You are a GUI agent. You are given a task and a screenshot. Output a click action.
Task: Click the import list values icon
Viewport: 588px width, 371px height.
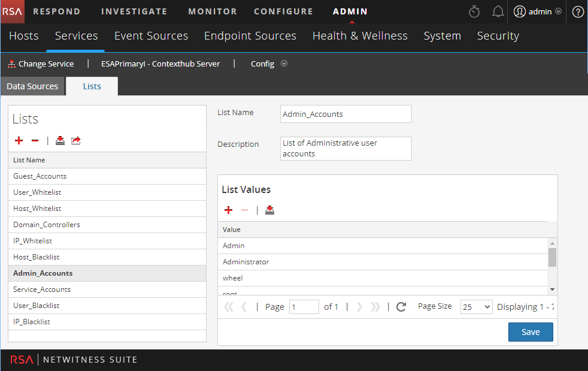pyautogui.click(x=269, y=210)
